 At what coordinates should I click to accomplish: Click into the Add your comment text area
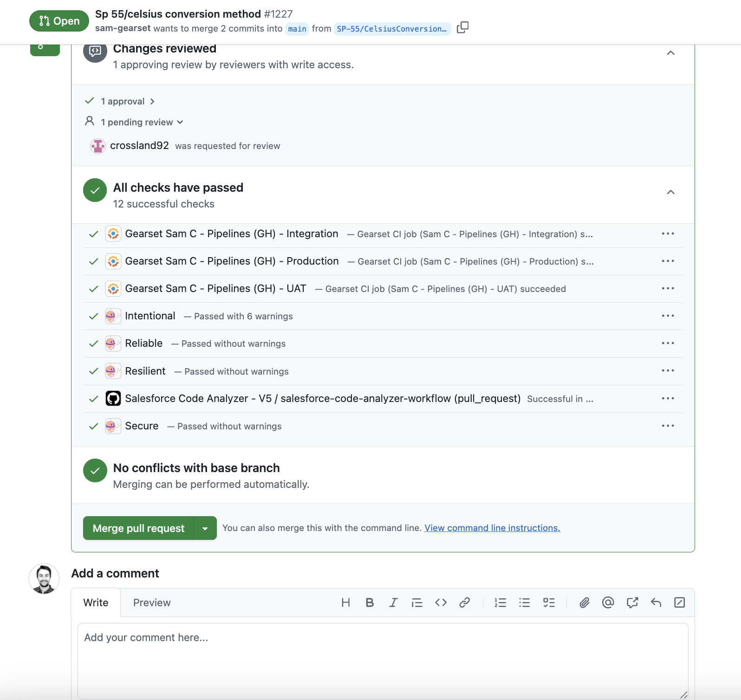pos(383,659)
